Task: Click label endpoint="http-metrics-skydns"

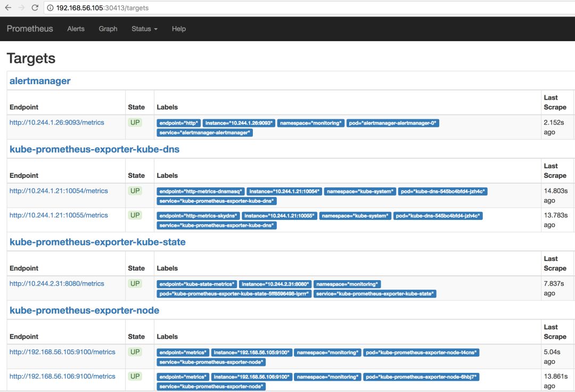Action: [198, 216]
